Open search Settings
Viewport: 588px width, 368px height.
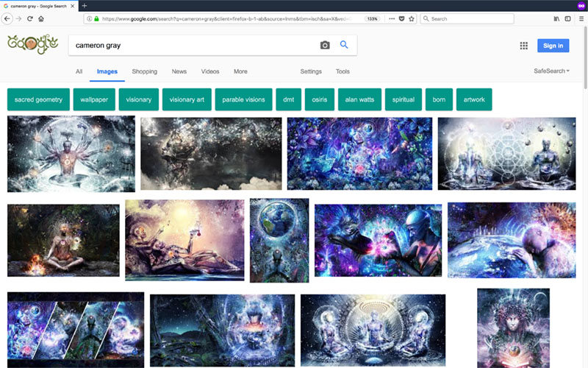[311, 71]
